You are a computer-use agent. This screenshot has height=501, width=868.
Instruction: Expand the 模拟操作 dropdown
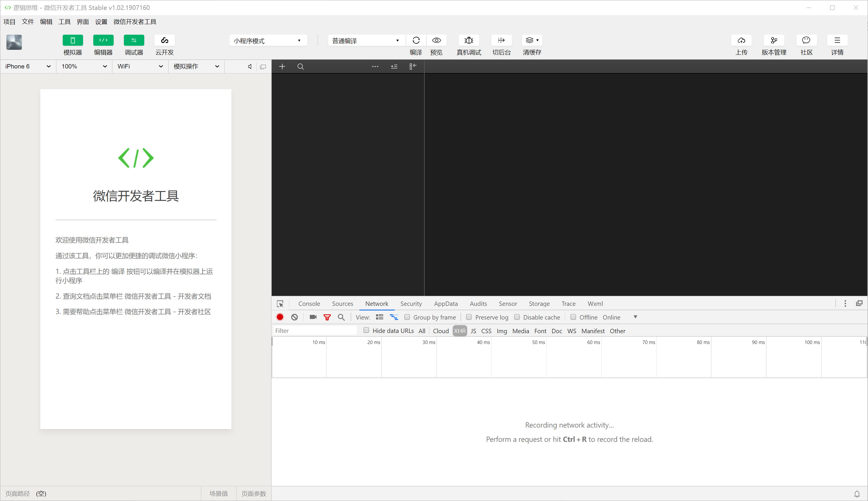coord(196,66)
